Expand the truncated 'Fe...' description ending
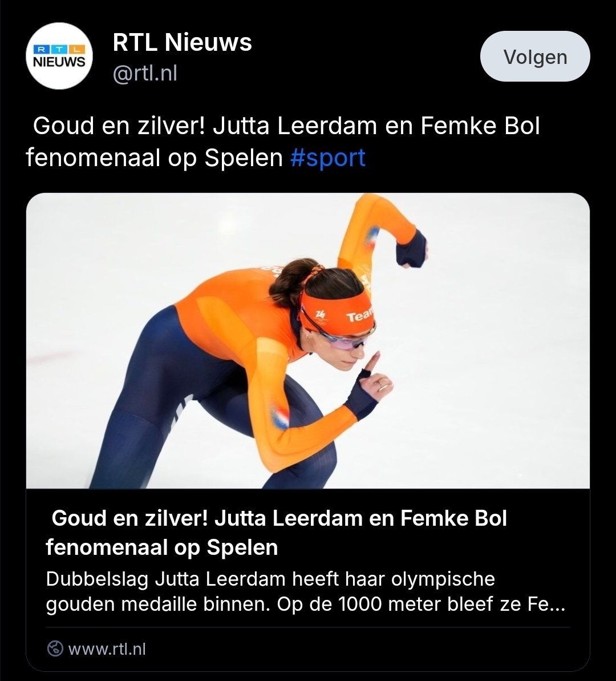The image size is (616, 681). [x=546, y=605]
